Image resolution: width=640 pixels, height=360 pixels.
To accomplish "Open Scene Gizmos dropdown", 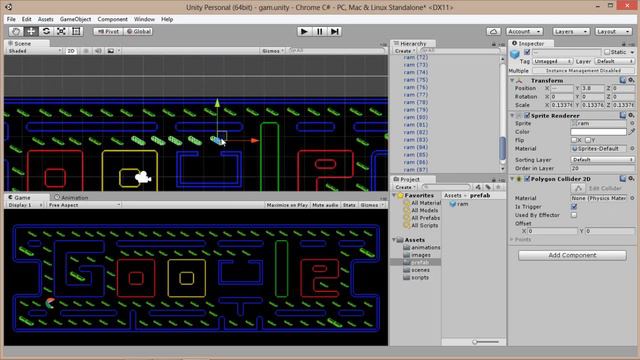I will (273, 51).
